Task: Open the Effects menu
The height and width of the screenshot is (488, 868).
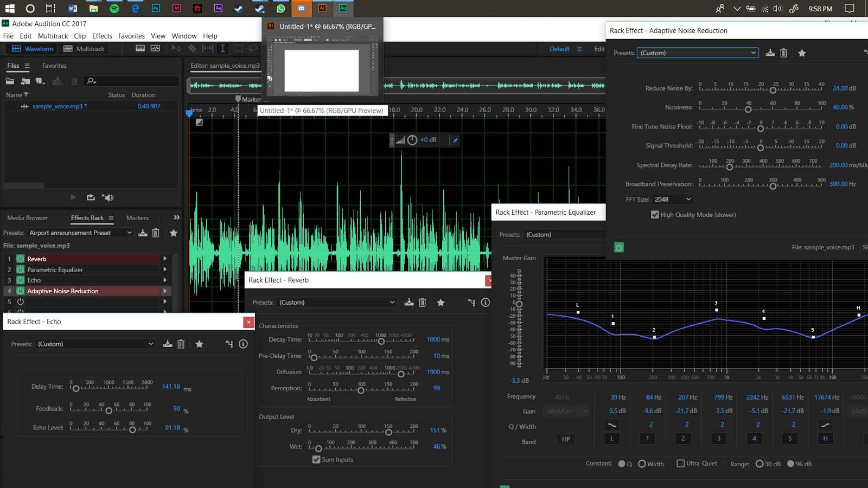Action: (x=102, y=36)
